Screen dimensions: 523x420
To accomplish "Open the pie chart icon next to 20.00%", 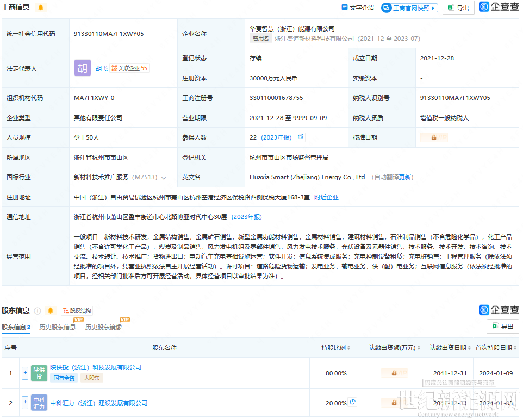I will 353,402.
